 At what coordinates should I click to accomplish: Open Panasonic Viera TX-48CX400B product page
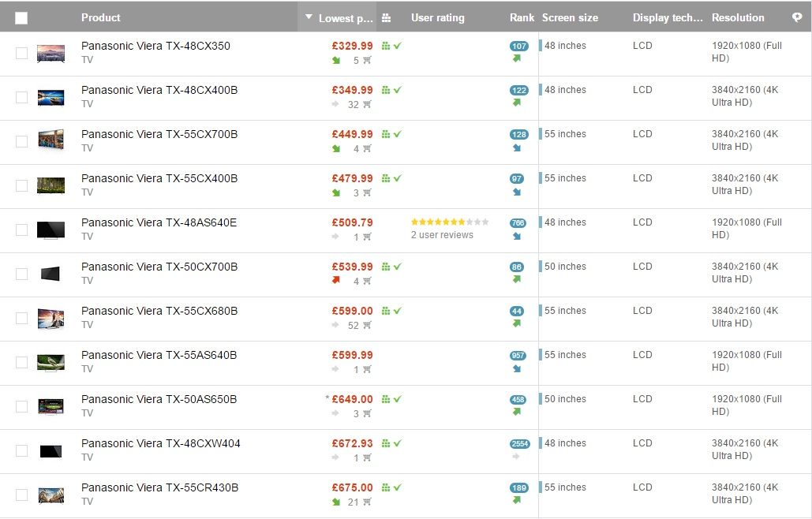159,90
